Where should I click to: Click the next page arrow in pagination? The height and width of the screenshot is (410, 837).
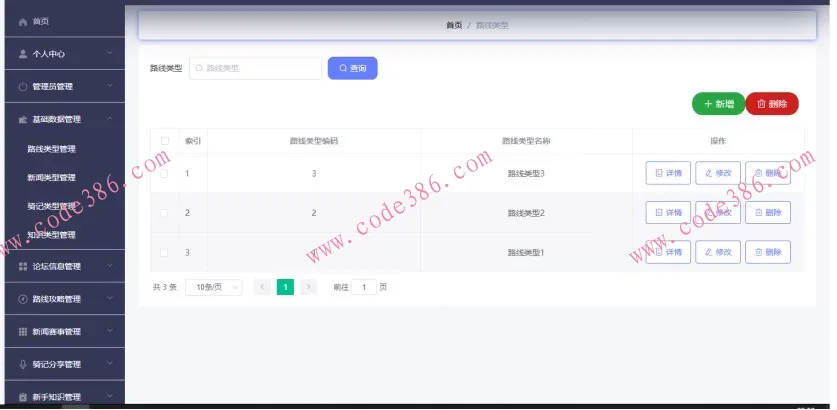[308, 287]
